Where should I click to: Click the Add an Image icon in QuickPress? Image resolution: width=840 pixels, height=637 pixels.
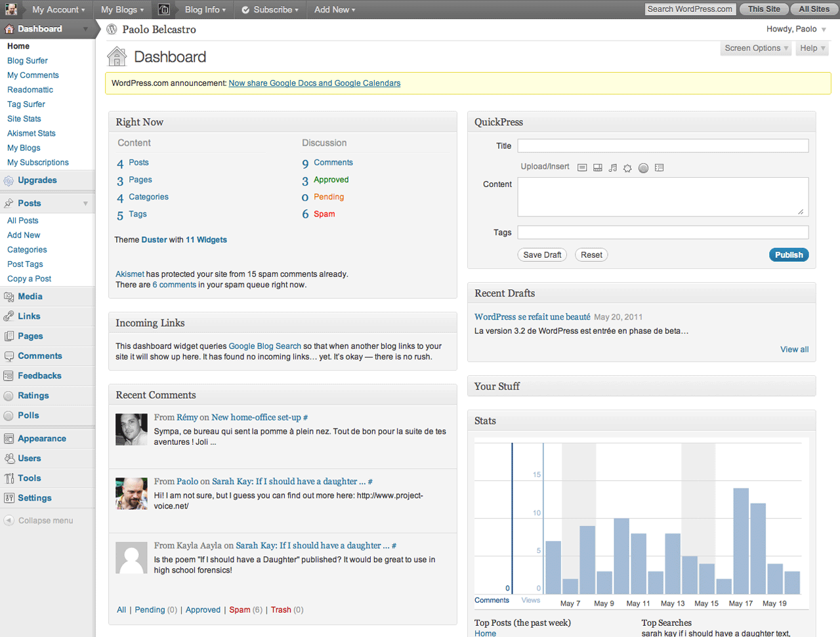pos(582,168)
